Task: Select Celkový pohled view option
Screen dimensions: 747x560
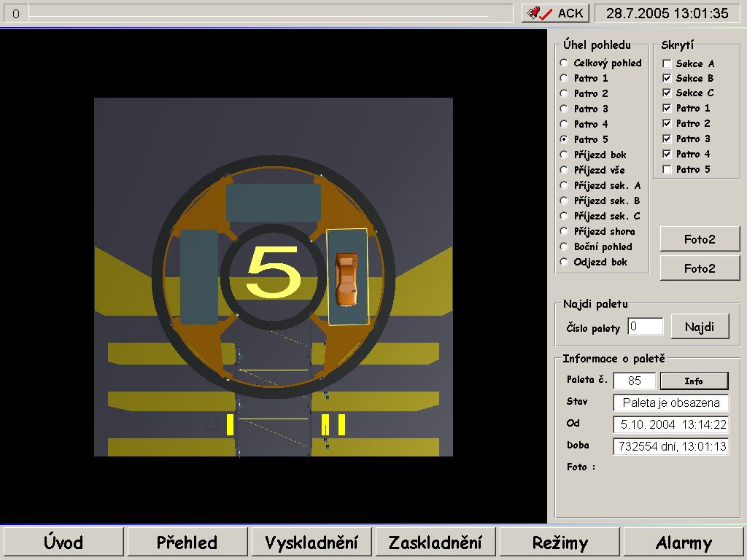Action: tap(564, 63)
